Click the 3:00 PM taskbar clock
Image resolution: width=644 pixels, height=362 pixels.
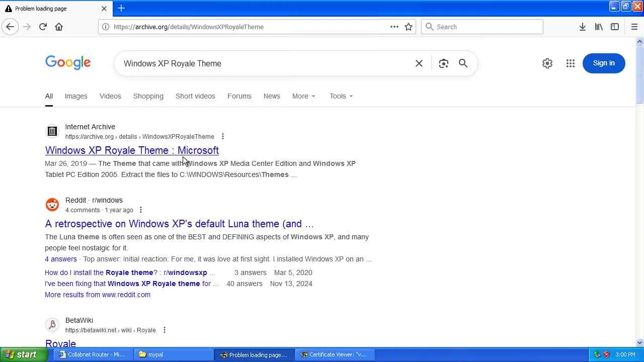[625, 354]
